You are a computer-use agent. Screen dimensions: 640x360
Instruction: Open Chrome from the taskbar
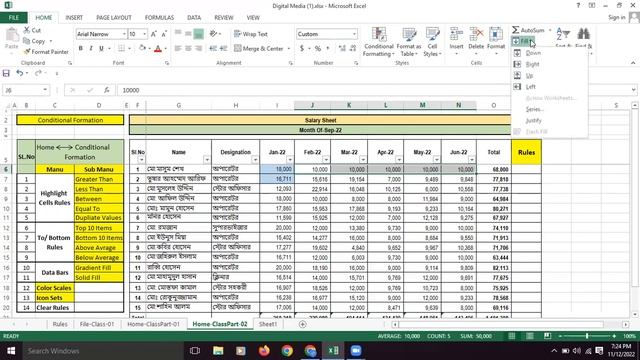tap(287, 351)
